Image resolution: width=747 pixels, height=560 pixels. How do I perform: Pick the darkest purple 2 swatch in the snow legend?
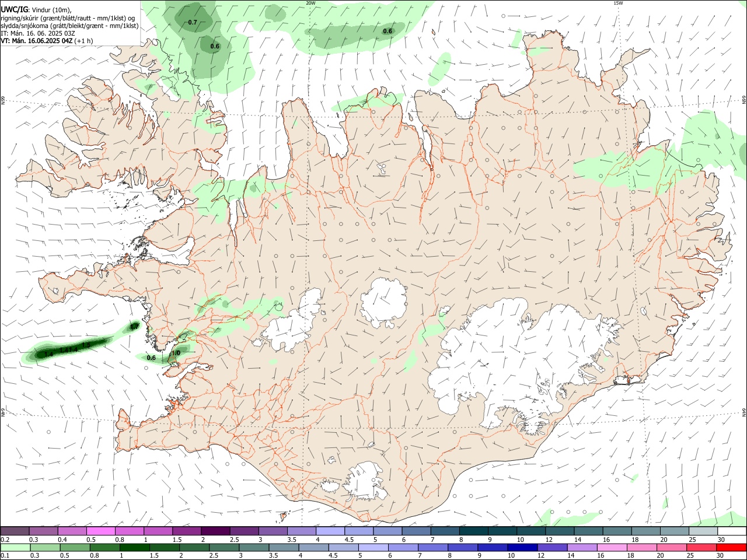(216, 531)
